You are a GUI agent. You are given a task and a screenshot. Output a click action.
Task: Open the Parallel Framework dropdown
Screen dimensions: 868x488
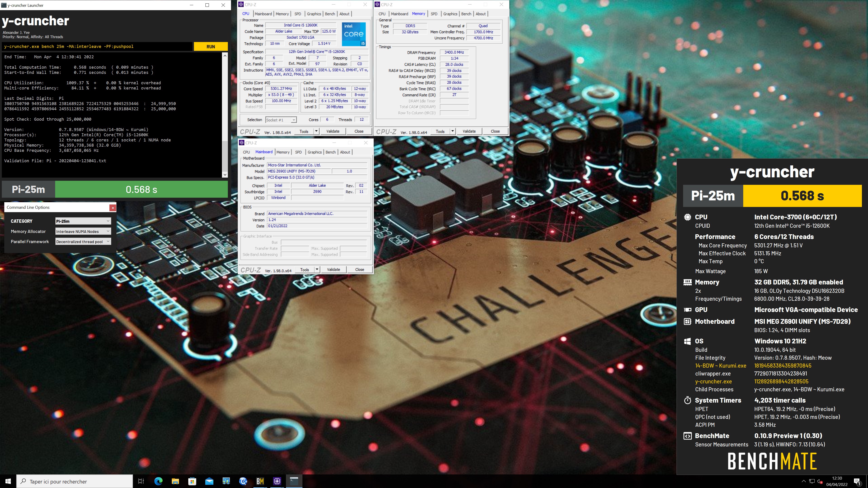[x=83, y=242]
